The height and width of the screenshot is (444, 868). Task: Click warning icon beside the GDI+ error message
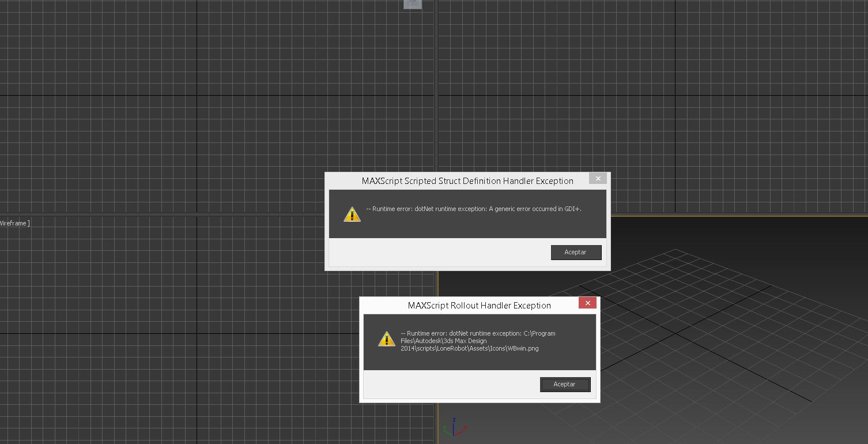[352, 215]
